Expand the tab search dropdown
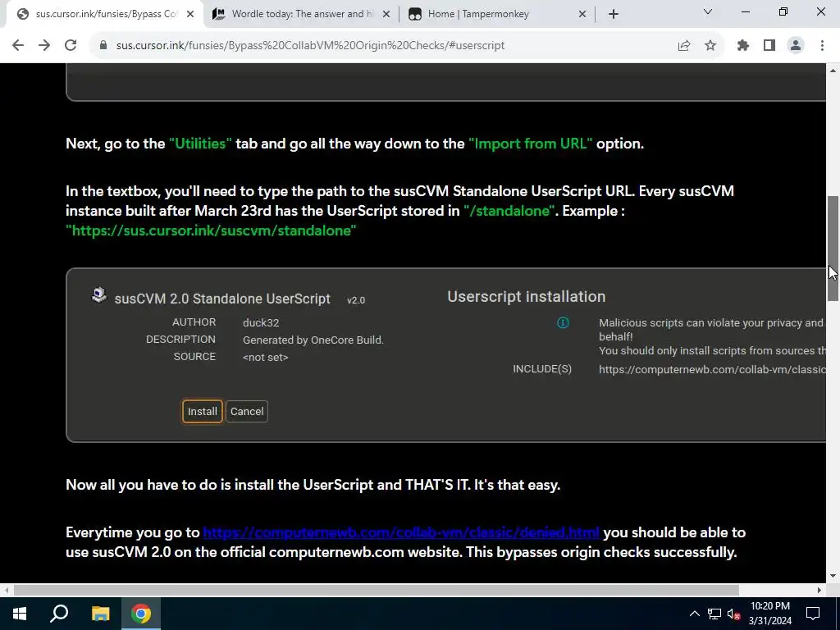Viewport: 840px width, 630px height. 708,11
